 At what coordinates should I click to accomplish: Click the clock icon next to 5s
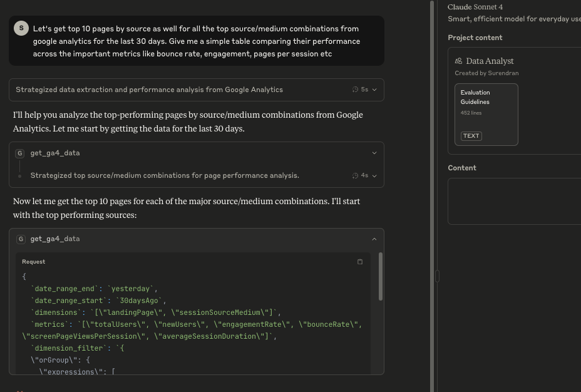pos(355,90)
